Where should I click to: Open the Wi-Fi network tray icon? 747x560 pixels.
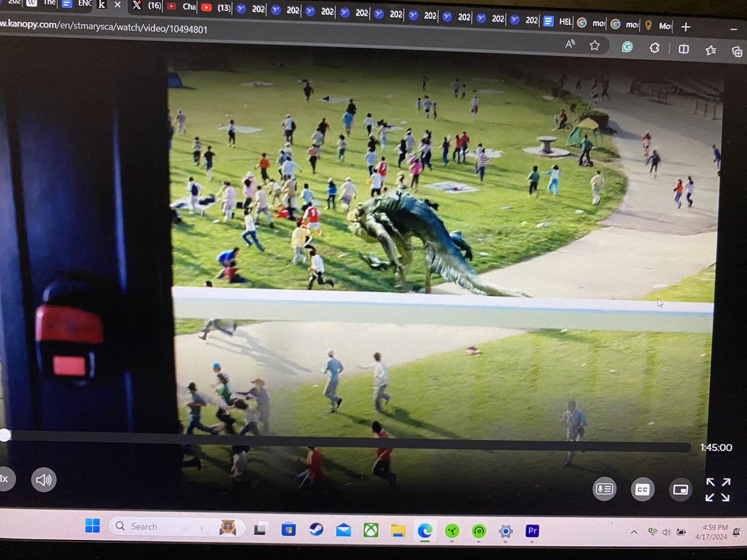652,532
